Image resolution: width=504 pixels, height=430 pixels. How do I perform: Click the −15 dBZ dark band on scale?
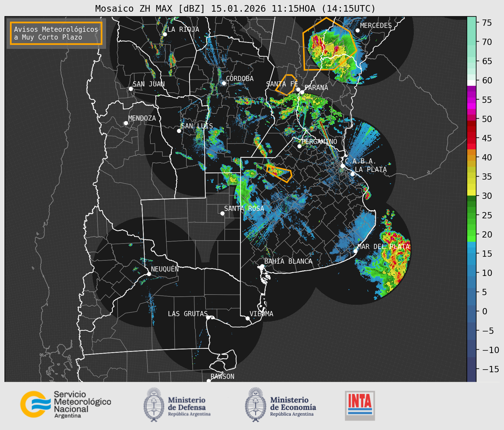click(x=471, y=369)
